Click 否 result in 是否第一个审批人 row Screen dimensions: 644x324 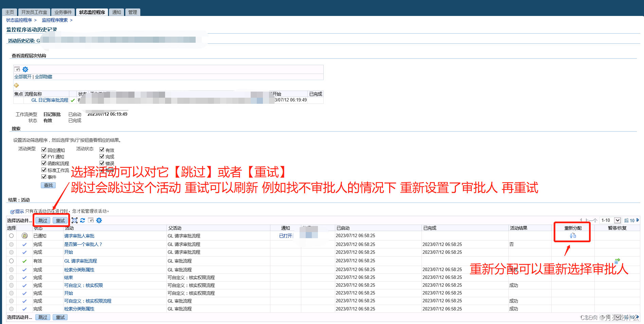pos(512,244)
